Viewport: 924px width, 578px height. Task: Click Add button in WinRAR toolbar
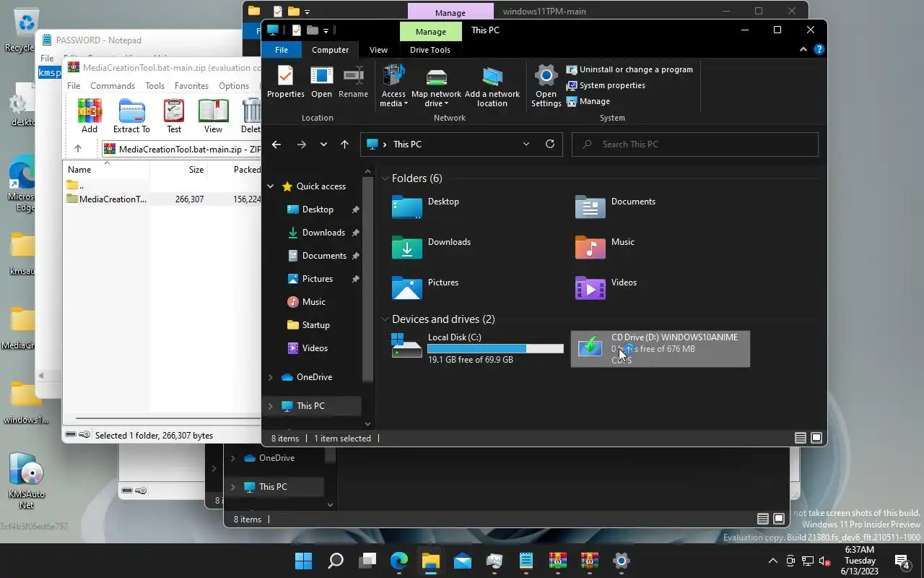(x=90, y=116)
